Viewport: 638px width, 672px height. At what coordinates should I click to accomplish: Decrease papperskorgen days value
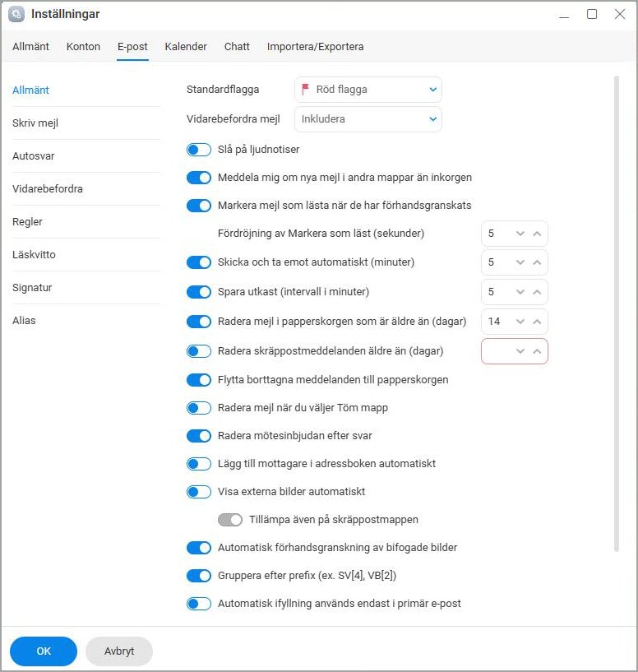[x=520, y=322]
